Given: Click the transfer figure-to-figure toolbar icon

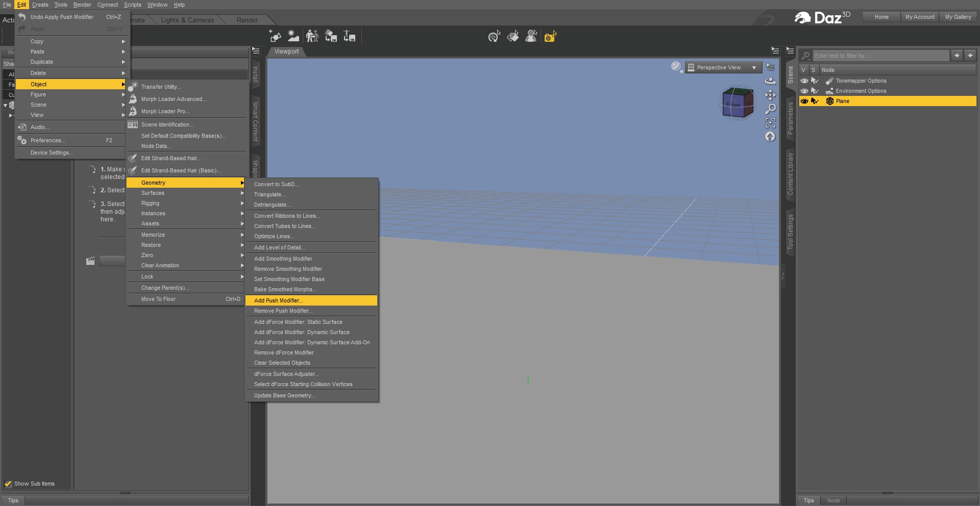Looking at the screenshot, I should pos(312,36).
